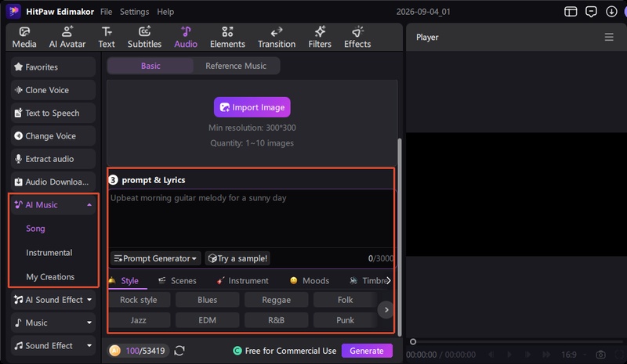Open Extract audio

click(53, 159)
